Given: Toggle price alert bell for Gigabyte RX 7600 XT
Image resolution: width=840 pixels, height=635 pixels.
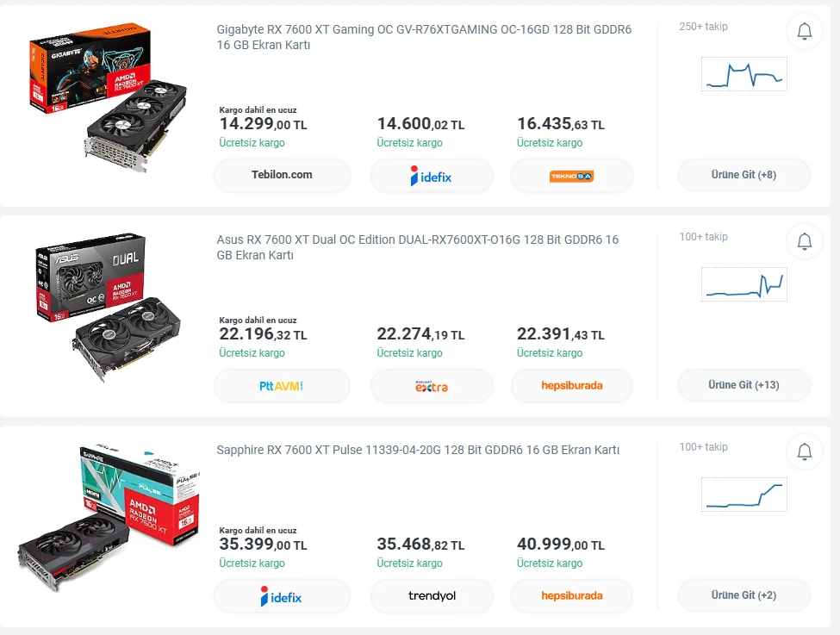Looking at the screenshot, I should click(805, 32).
